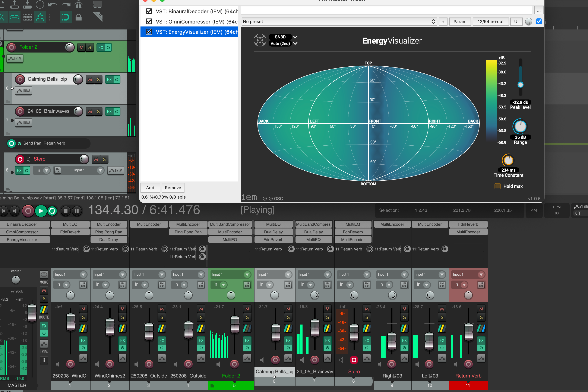Click Add button in FX window
Viewport: 588px width, 392px height.
click(x=150, y=188)
